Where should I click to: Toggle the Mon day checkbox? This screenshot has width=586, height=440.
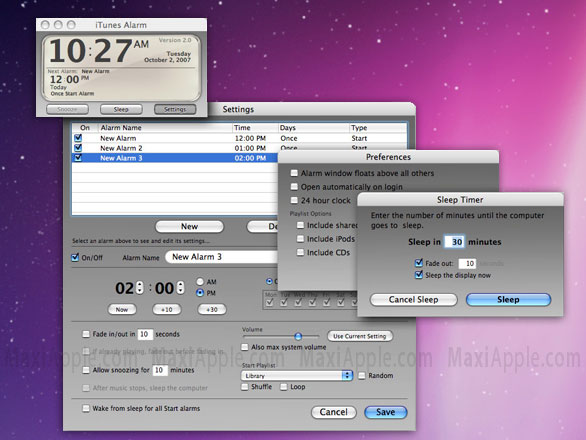(270, 302)
